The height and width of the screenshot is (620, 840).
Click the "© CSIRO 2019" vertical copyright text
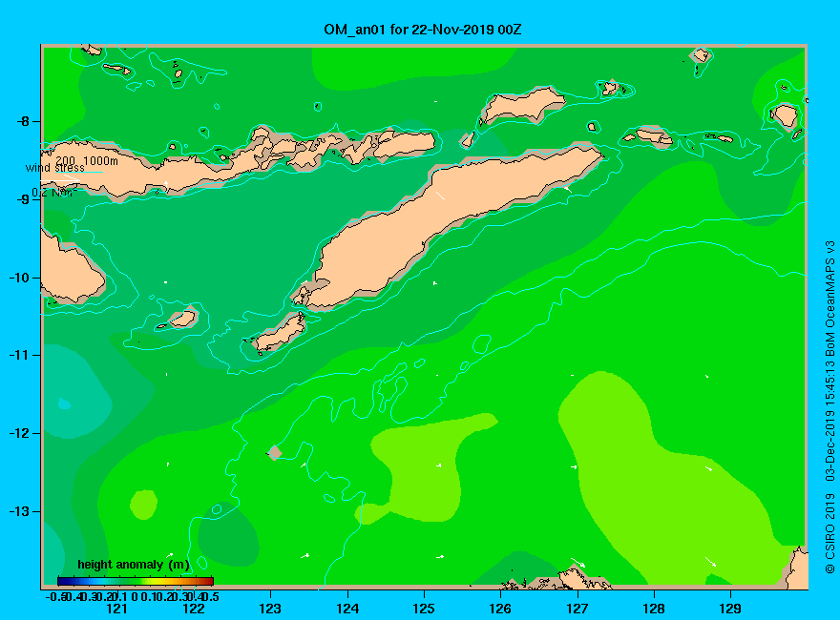click(x=829, y=533)
